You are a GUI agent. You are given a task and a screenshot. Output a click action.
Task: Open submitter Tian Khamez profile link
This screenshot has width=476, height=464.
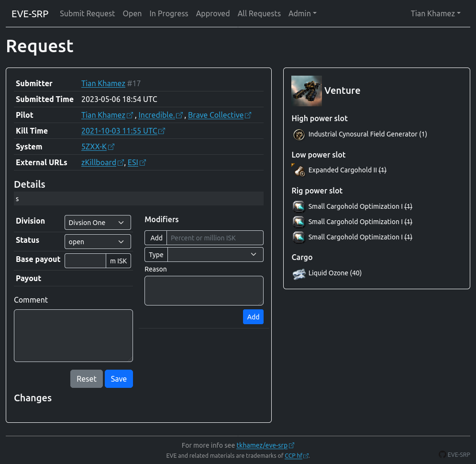coord(103,84)
